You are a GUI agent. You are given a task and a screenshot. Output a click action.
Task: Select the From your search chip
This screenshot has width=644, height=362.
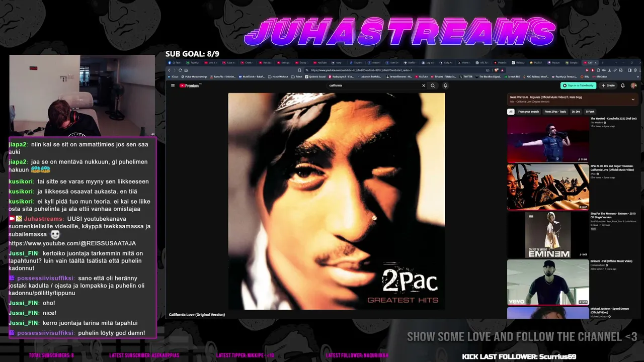pos(528,112)
